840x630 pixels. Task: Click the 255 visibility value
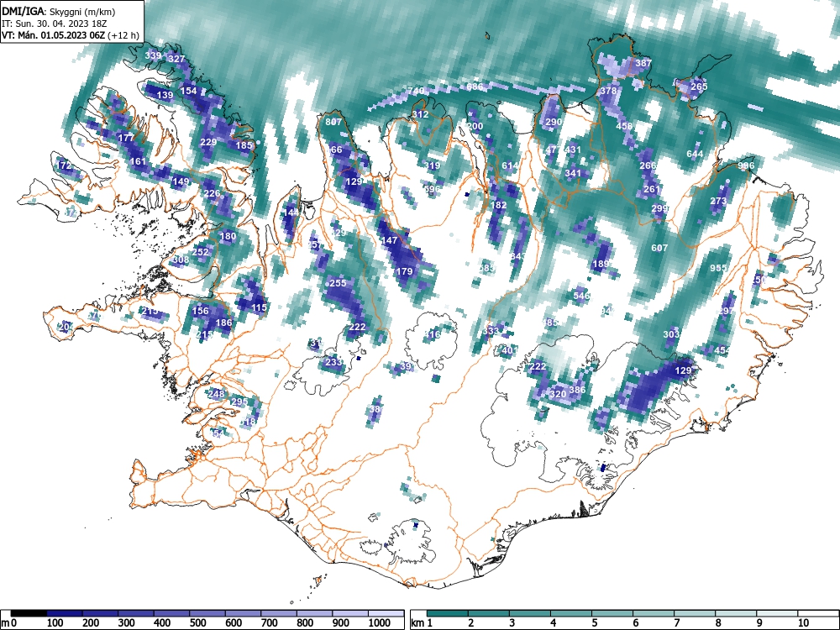(x=338, y=283)
